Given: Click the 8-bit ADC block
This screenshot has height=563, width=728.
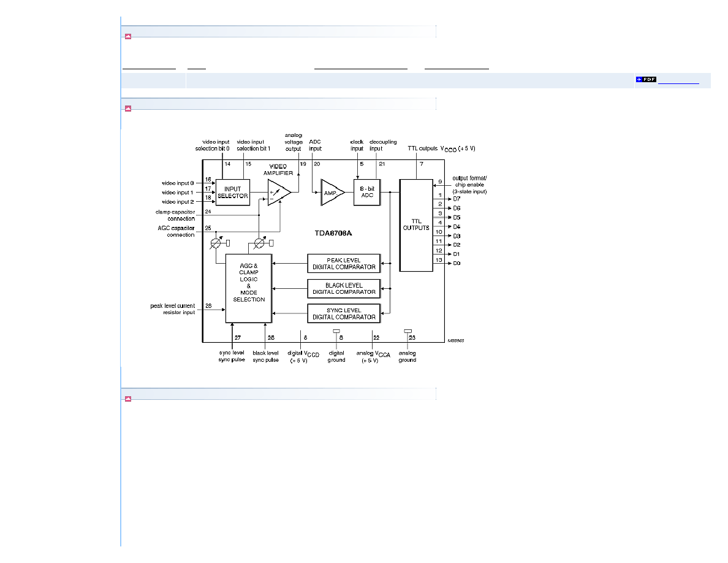Looking at the screenshot, I should pos(367,192).
